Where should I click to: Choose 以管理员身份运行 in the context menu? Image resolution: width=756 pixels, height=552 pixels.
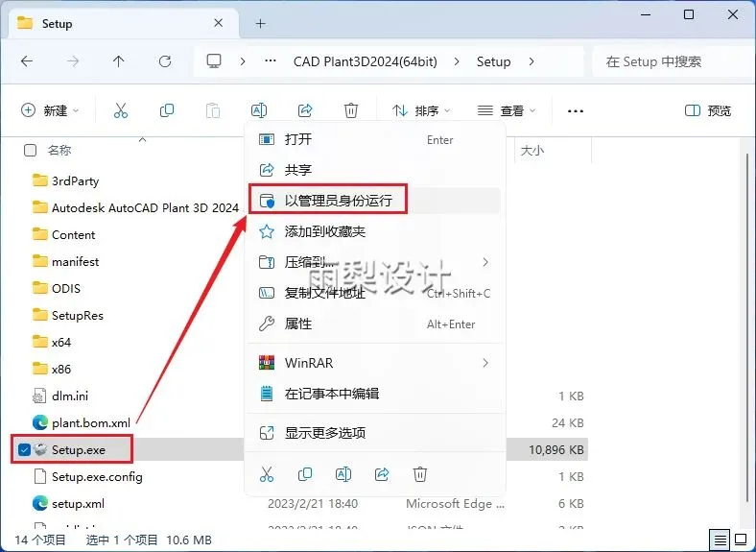tap(374, 201)
